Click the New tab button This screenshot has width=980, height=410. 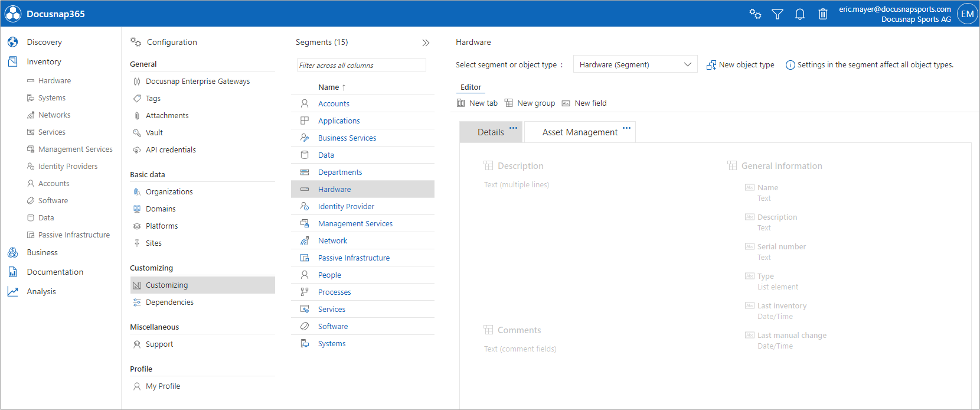coord(477,103)
